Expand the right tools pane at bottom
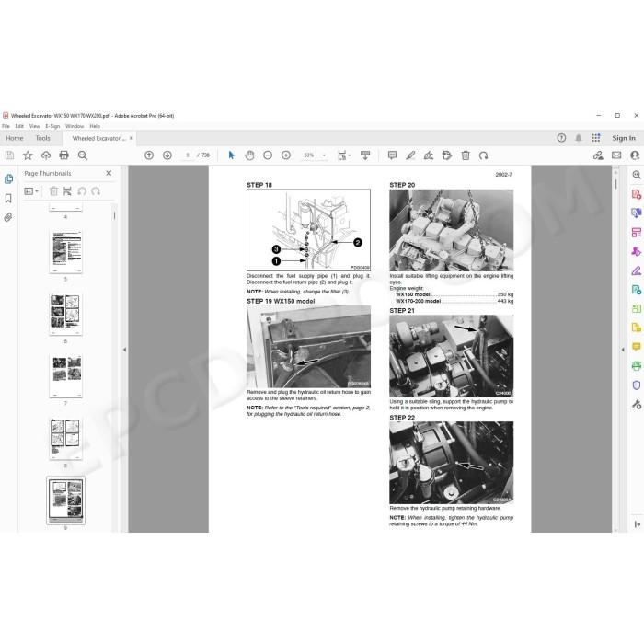This screenshot has height=644, width=644. pos(637,524)
